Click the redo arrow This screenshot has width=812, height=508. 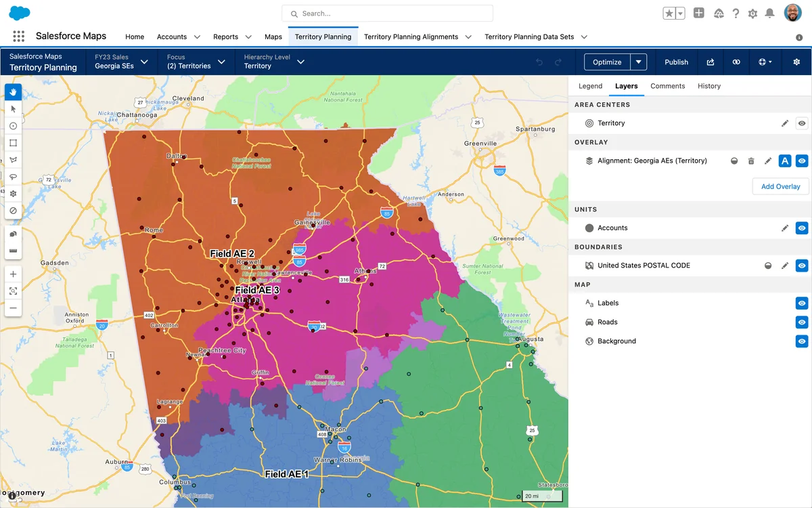558,62
